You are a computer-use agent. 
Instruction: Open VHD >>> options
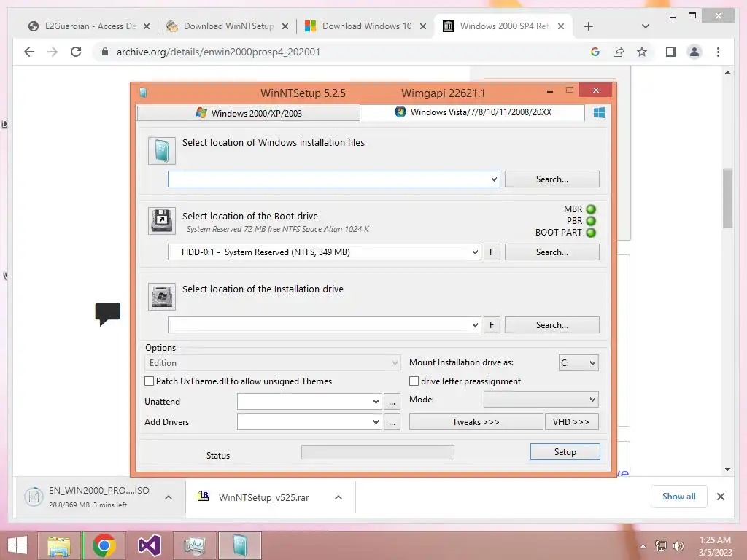(572, 422)
